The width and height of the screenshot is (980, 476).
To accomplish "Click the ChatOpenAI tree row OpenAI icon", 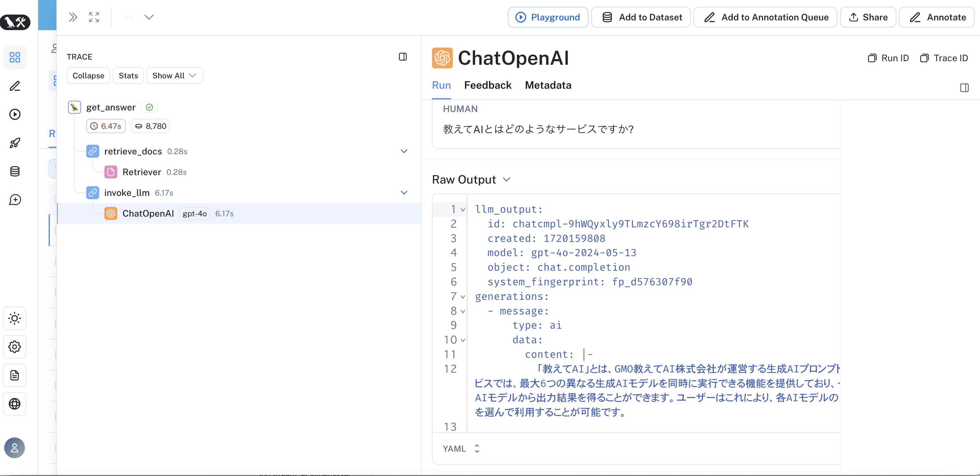I will [111, 213].
